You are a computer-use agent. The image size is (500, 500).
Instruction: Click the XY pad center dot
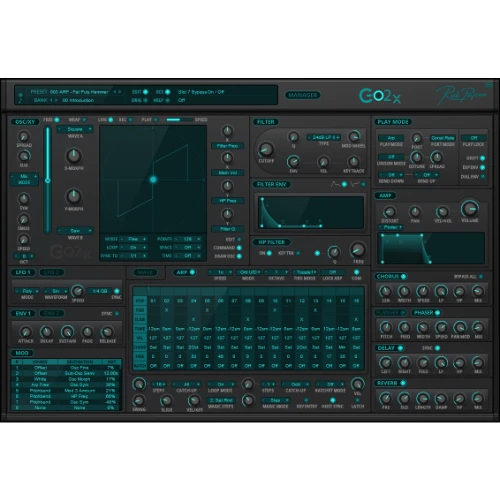click(x=153, y=180)
